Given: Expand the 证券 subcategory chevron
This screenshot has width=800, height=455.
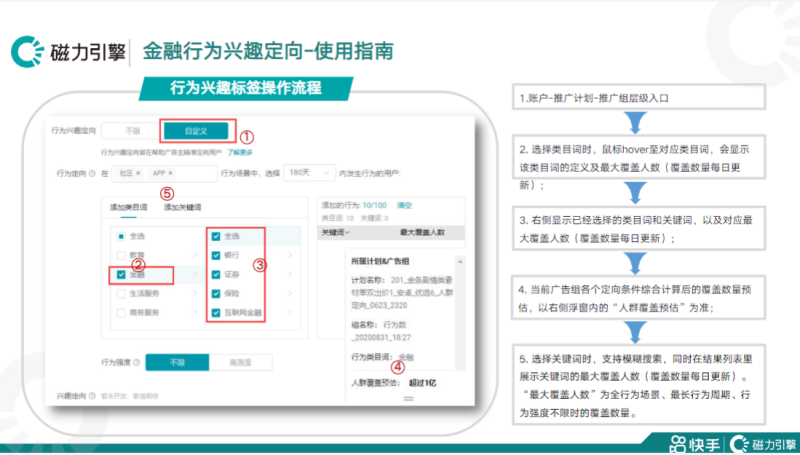Looking at the screenshot, I should coord(290,274).
